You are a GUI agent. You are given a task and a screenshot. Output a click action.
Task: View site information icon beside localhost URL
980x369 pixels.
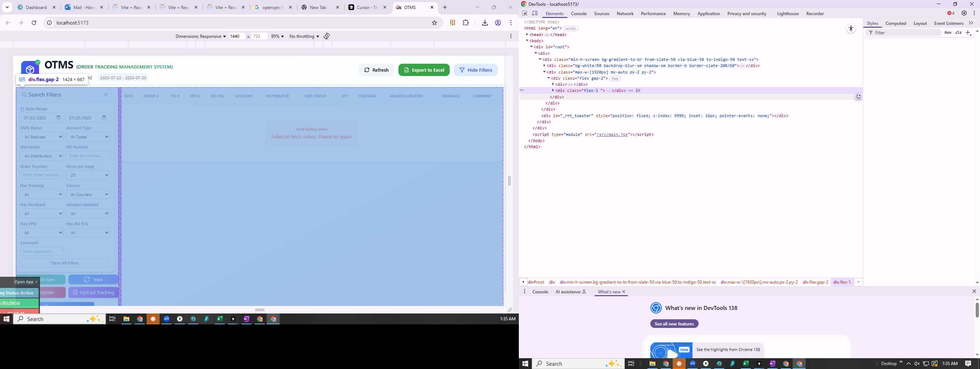pyautogui.click(x=49, y=23)
